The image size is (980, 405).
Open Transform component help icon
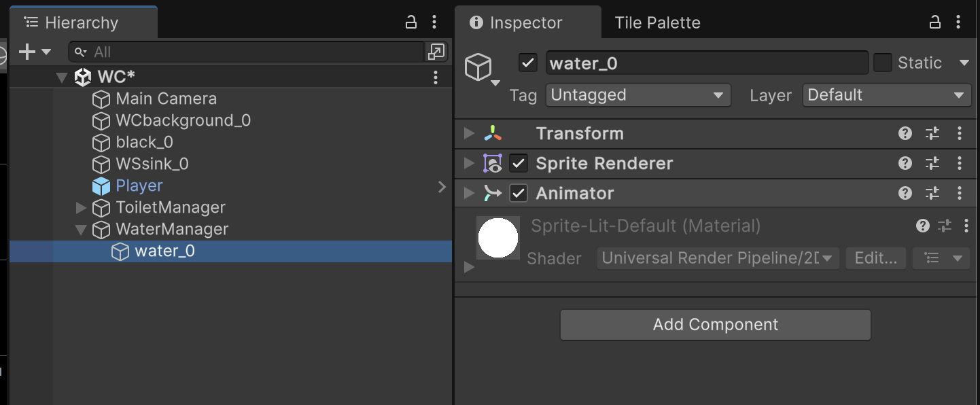905,133
